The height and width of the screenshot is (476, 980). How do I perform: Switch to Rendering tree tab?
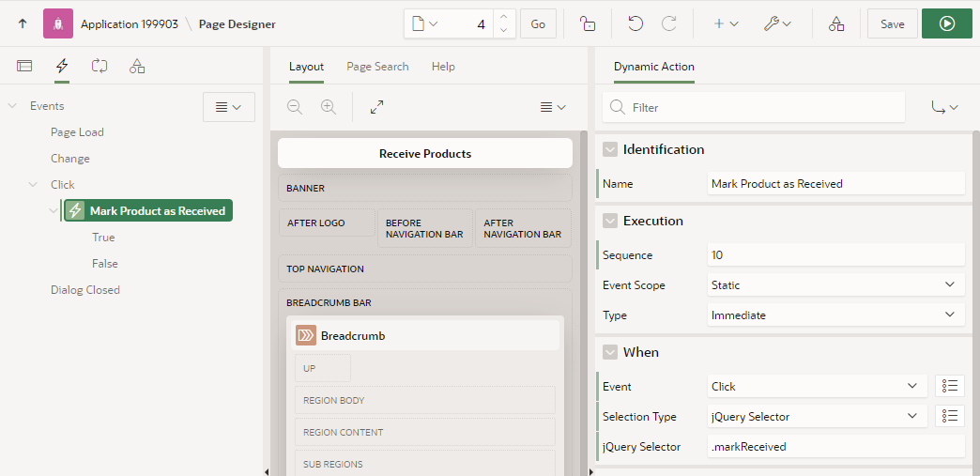point(24,66)
